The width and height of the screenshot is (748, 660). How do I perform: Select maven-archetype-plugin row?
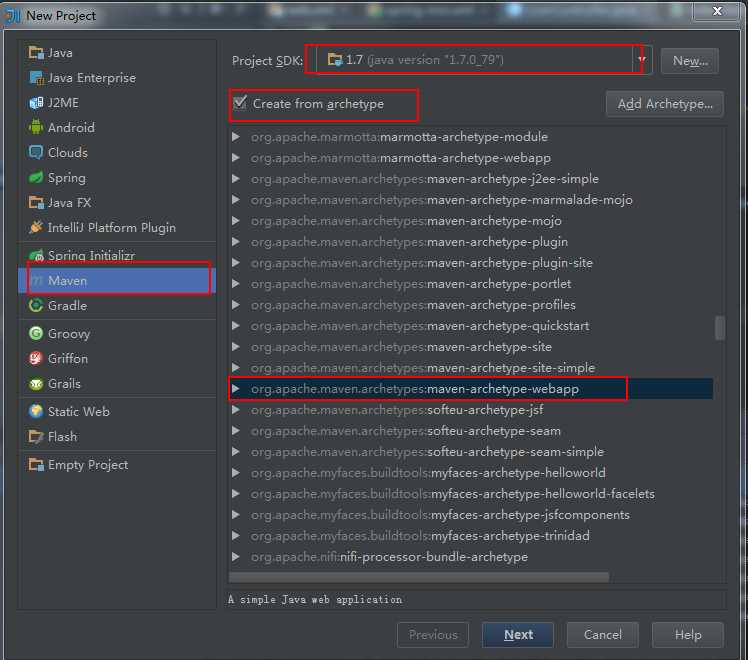(x=471, y=242)
